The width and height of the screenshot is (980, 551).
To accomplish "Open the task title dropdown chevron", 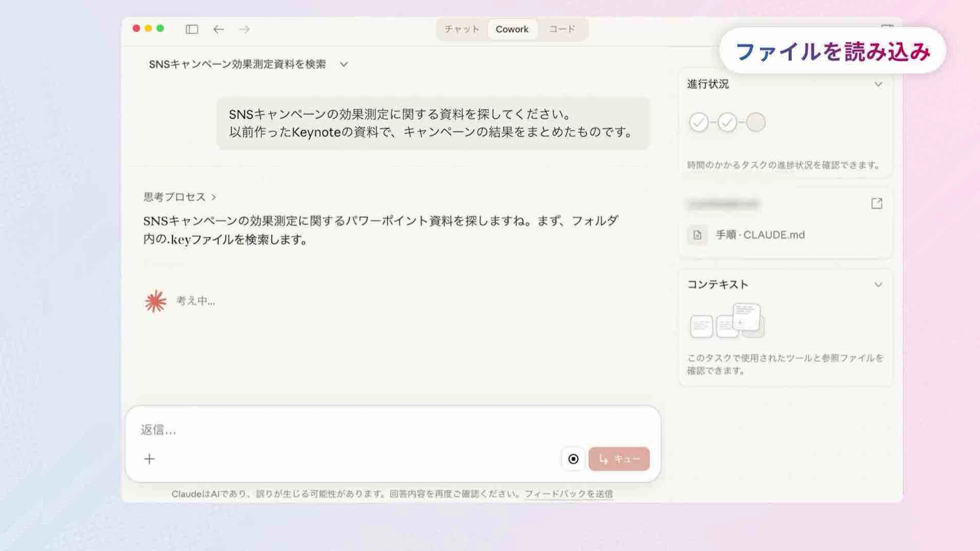I will (344, 65).
